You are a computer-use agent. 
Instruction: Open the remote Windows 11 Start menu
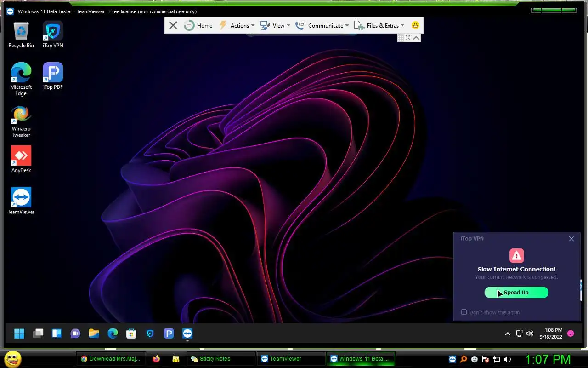point(19,333)
